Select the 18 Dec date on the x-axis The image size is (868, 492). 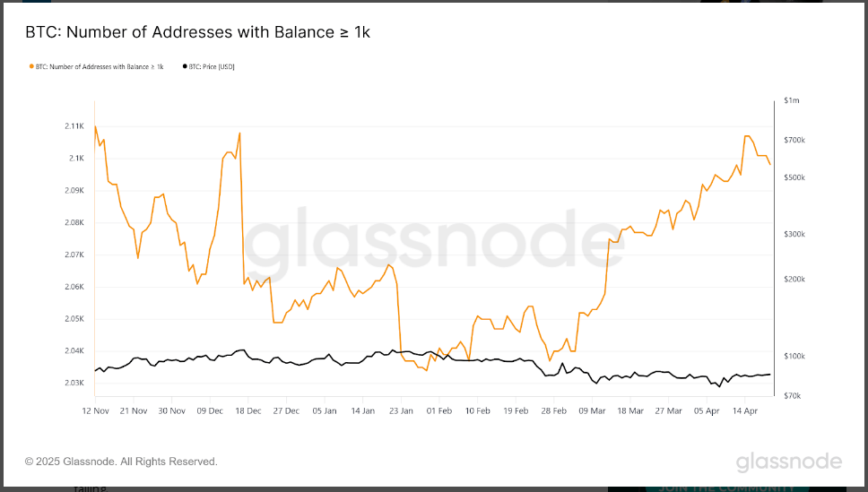pos(247,411)
